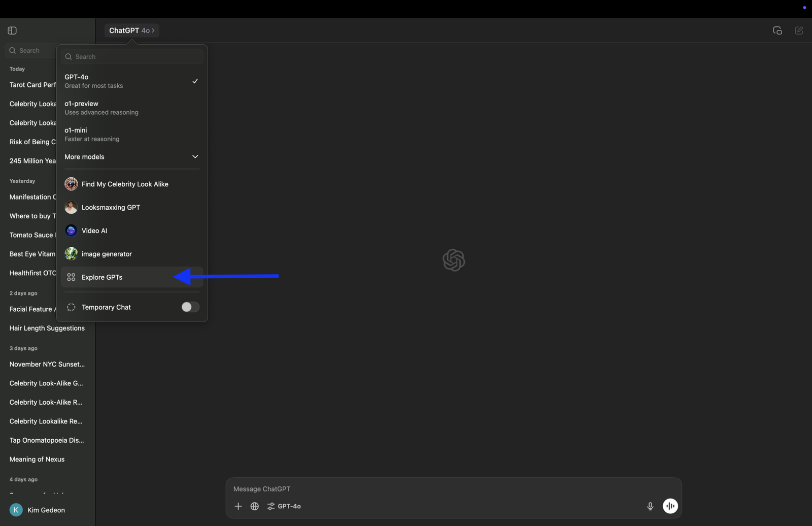Open the Tap Onomatopoeia chat

point(47,440)
